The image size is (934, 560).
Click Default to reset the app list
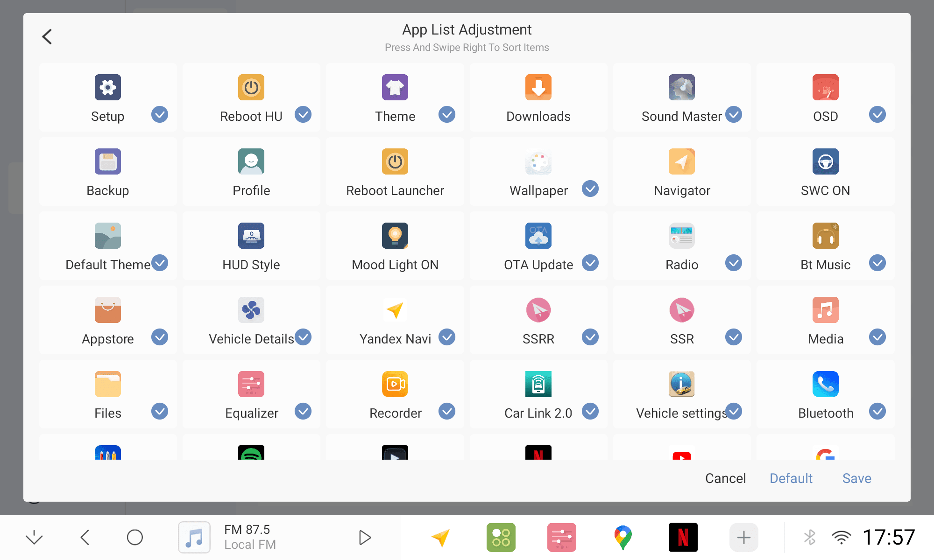[791, 478]
